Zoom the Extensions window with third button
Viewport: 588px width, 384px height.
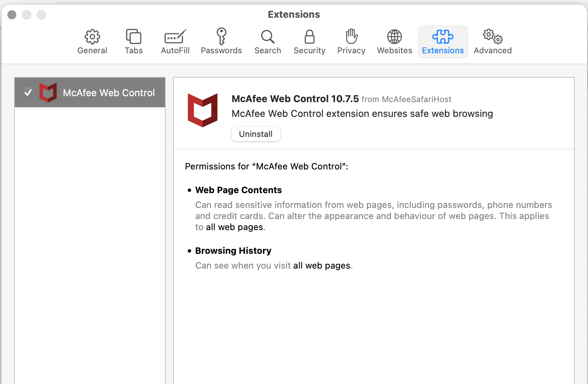pos(41,15)
